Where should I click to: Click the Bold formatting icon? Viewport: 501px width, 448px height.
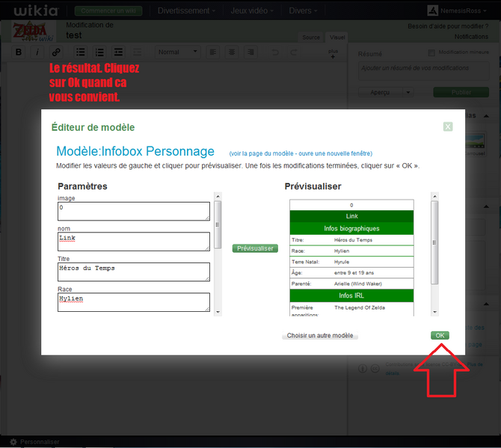tap(19, 52)
